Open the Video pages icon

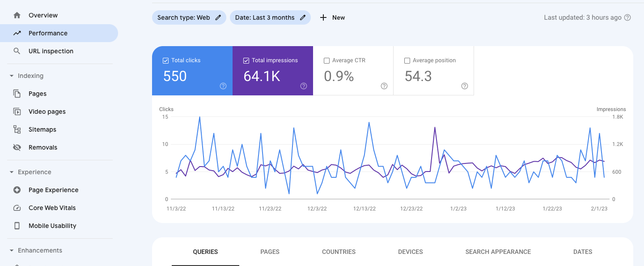(17, 111)
